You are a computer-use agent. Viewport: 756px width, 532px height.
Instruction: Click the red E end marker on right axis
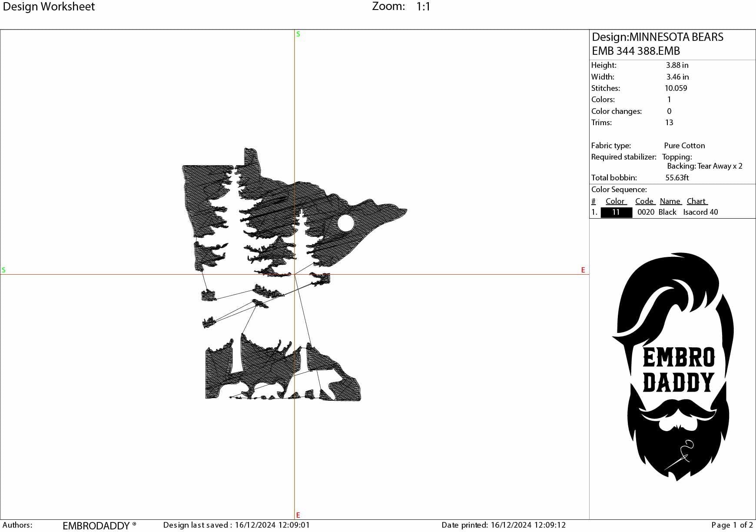583,270
